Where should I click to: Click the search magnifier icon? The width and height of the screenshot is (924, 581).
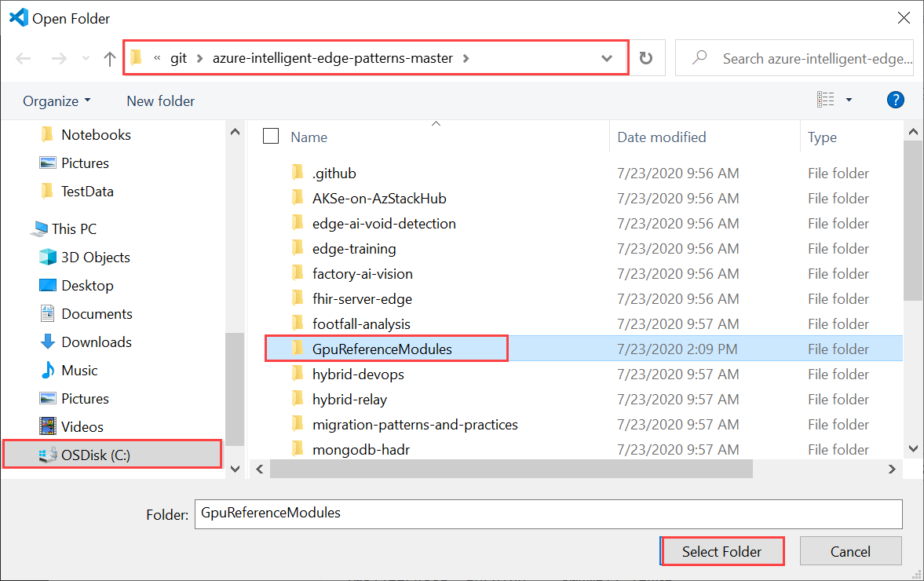[699, 57]
